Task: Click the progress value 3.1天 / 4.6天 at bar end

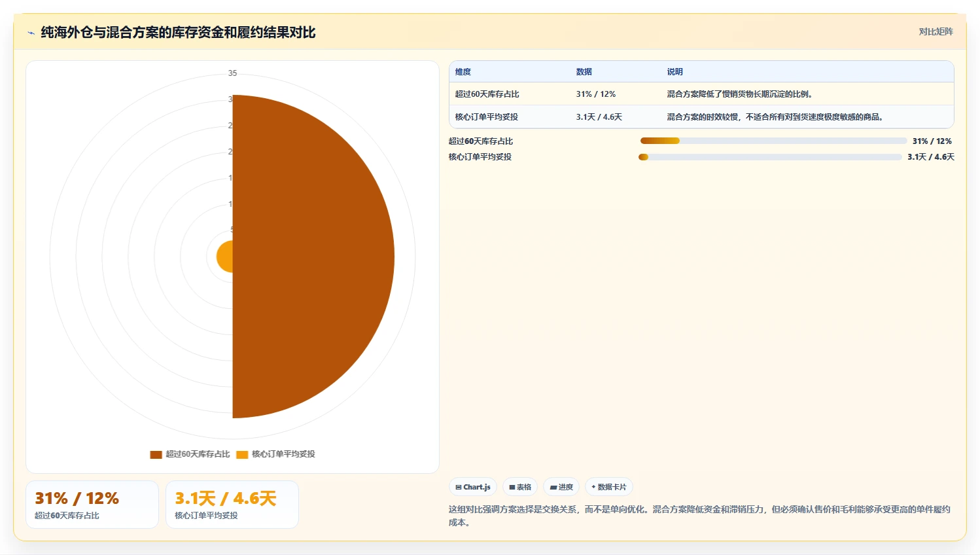Action: point(931,157)
